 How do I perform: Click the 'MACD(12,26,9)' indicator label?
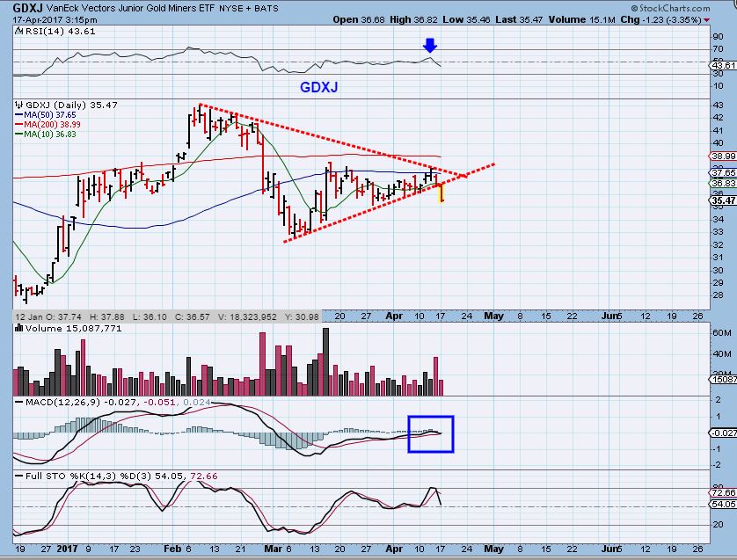(x=62, y=402)
